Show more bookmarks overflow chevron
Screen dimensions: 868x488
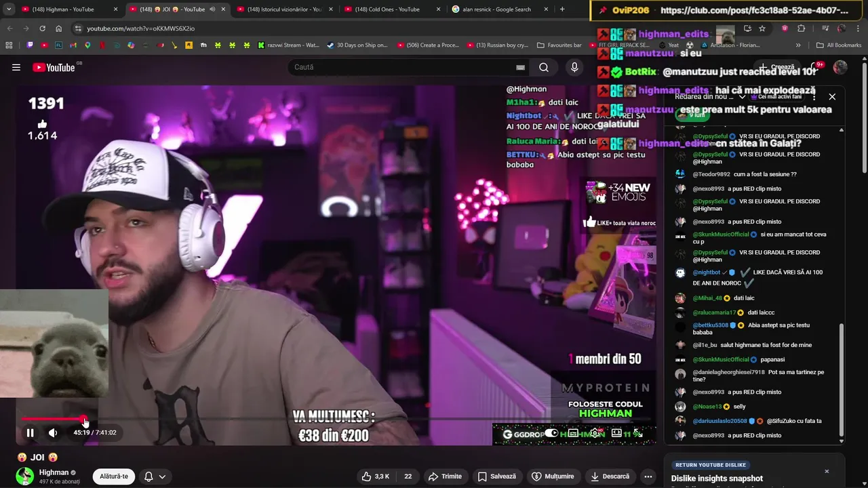click(x=798, y=45)
